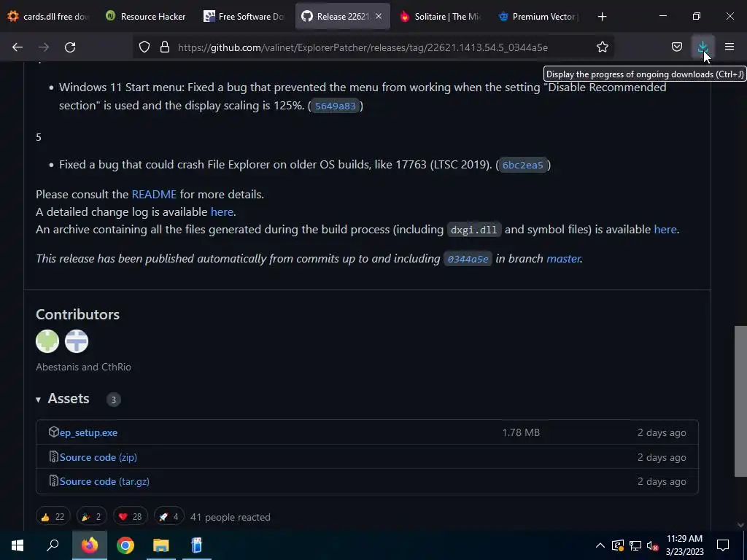Click the archive icon for Source code (tar.gz)
747x560 pixels.
coord(54,481)
